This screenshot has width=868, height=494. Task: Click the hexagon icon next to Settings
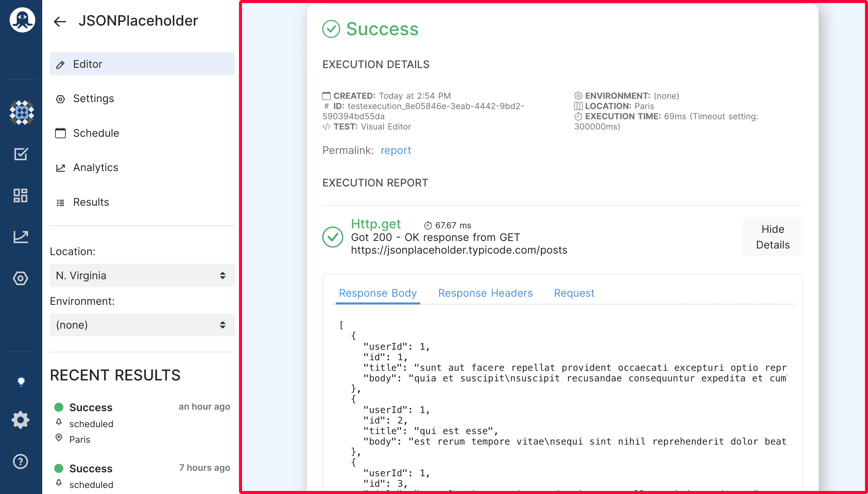[60, 99]
